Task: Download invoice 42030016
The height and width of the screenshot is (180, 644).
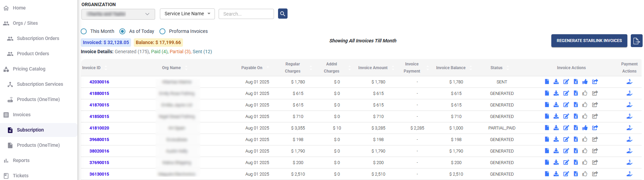Action: pyautogui.click(x=556, y=82)
